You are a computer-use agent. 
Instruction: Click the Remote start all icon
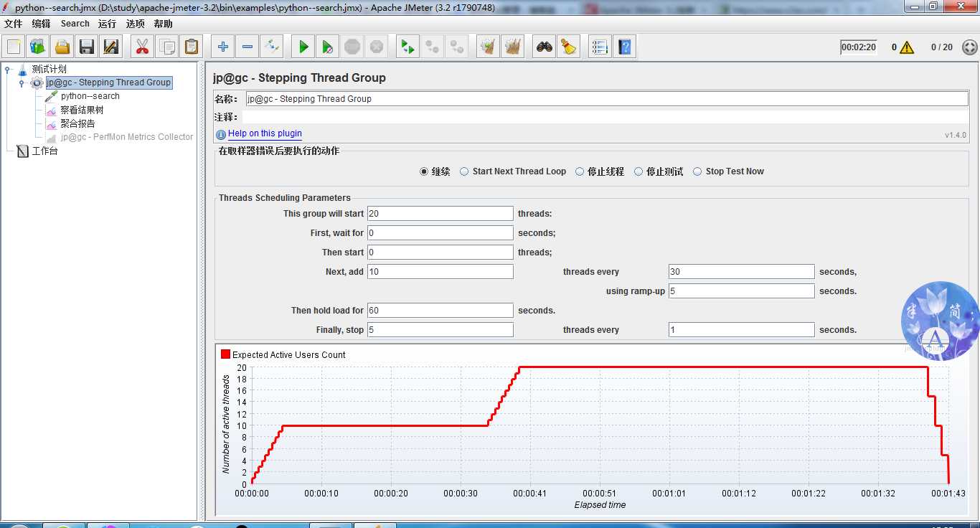pyautogui.click(x=407, y=47)
